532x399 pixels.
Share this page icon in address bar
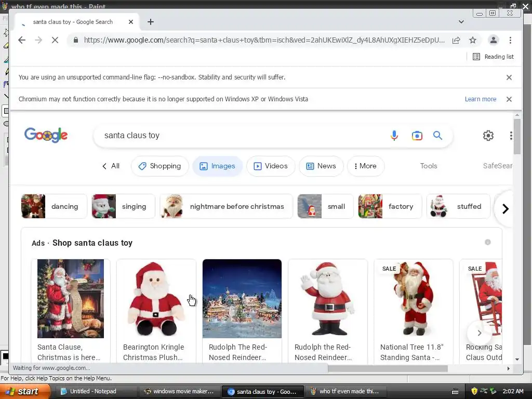456,40
